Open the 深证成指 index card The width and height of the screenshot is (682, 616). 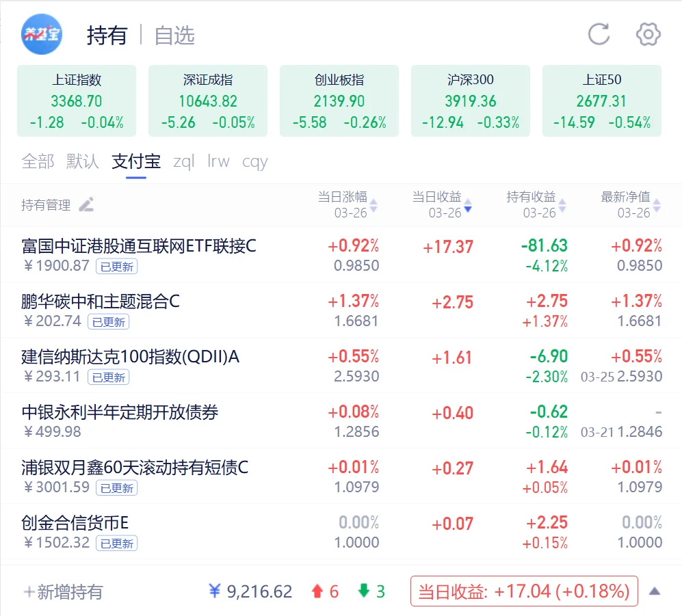pos(208,101)
